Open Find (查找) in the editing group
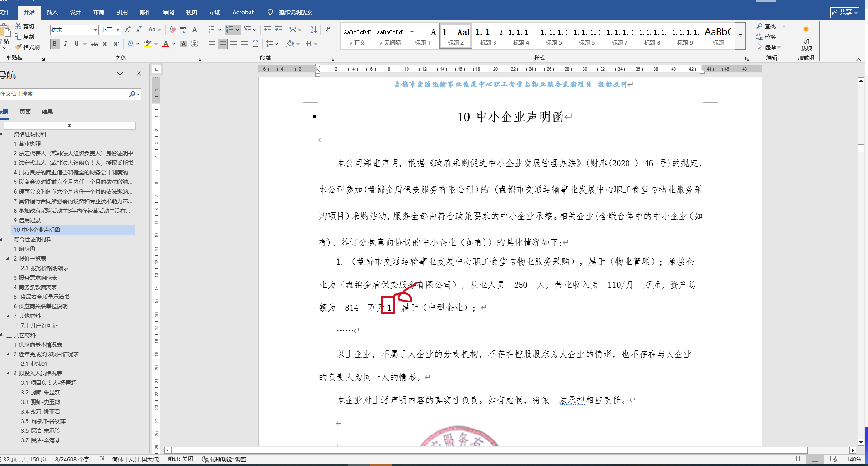The image size is (868, 466). click(x=766, y=26)
